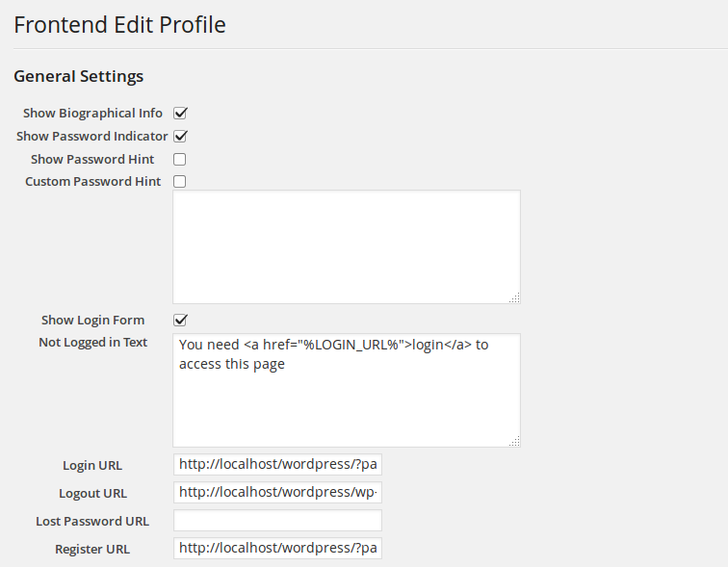Disable the Show Password Indicator checkbox
This screenshot has width=728, height=567.
tap(179, 137)
